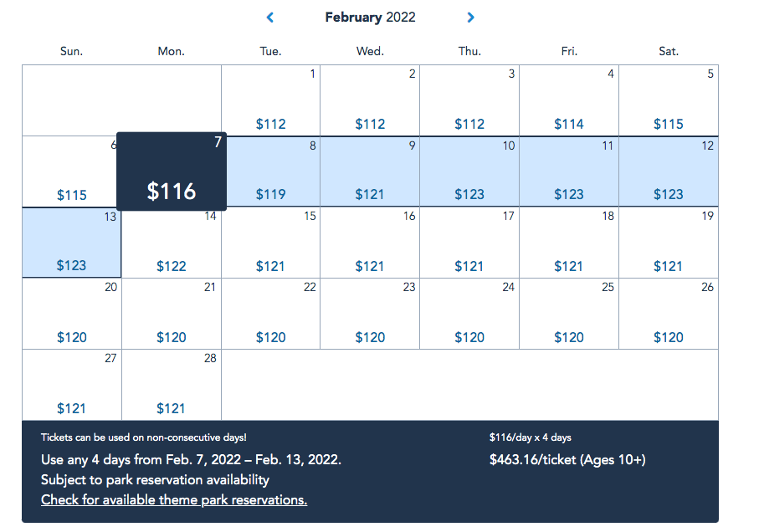Choose February 14 priced $122
The width and height of the screenshot is (759, 532).
click(171, 243)
